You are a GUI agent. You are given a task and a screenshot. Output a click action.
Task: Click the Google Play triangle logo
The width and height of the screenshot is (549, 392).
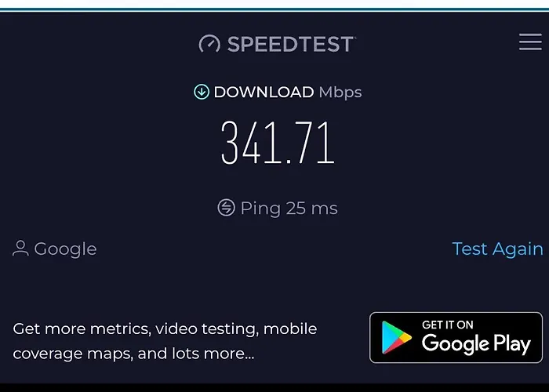click(396, 337)
